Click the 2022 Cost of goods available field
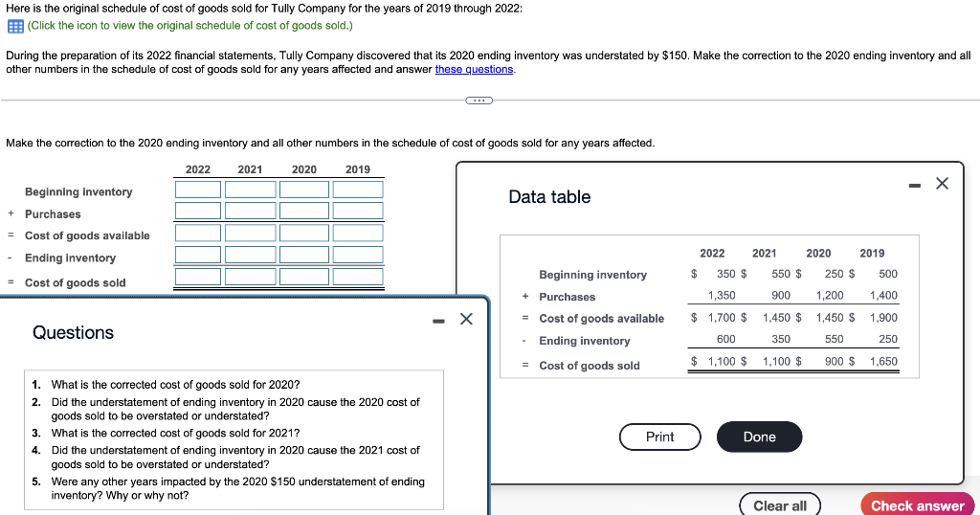980x515 pixels. point(198,234)
